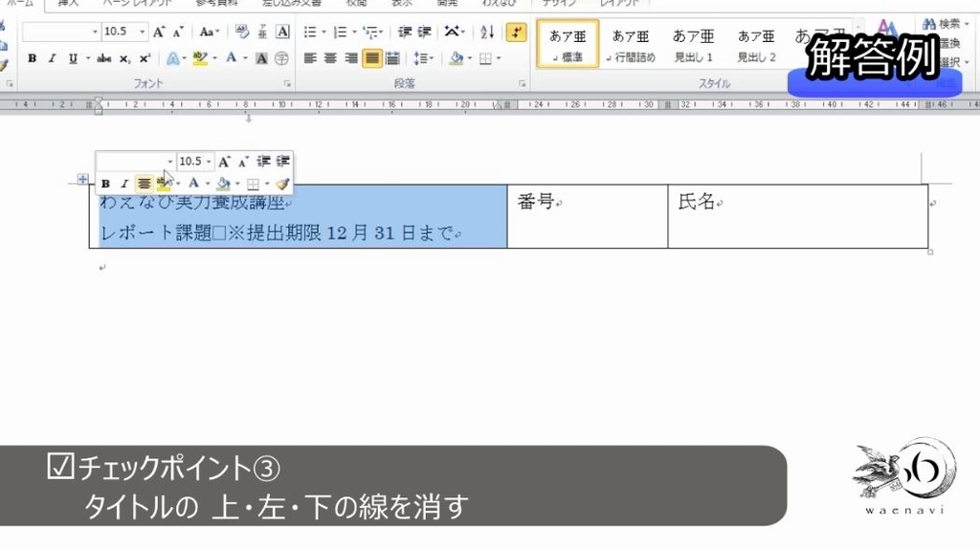Toggle Underline in the ribbon
Viewport: 980px width, 549px height.
click(73, 58)
